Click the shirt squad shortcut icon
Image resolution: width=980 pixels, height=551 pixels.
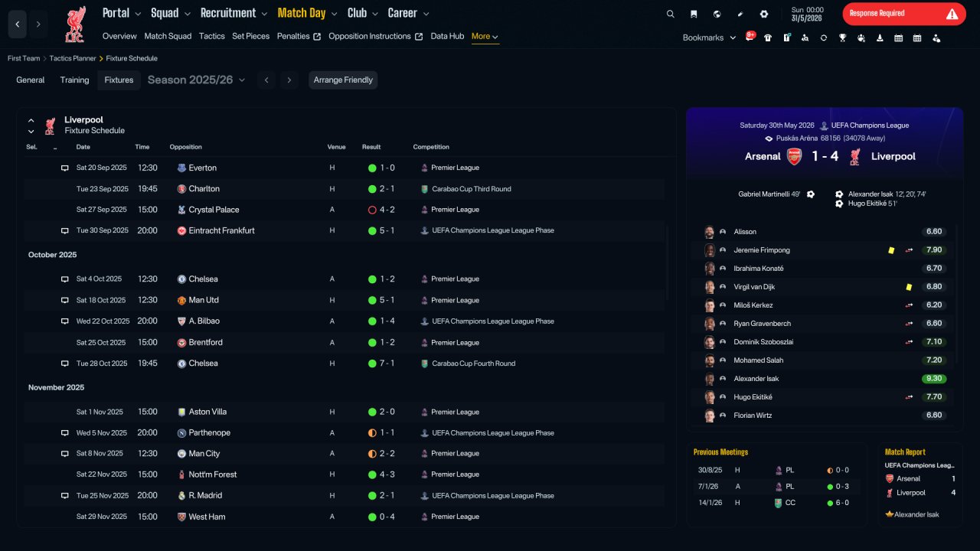coord(768,37)
